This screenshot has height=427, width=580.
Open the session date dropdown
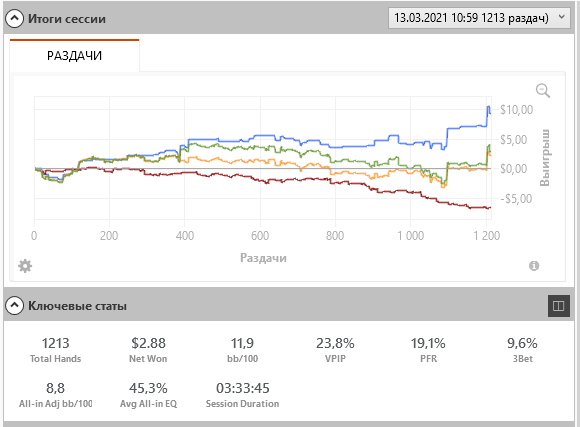(x=479, y=18)
